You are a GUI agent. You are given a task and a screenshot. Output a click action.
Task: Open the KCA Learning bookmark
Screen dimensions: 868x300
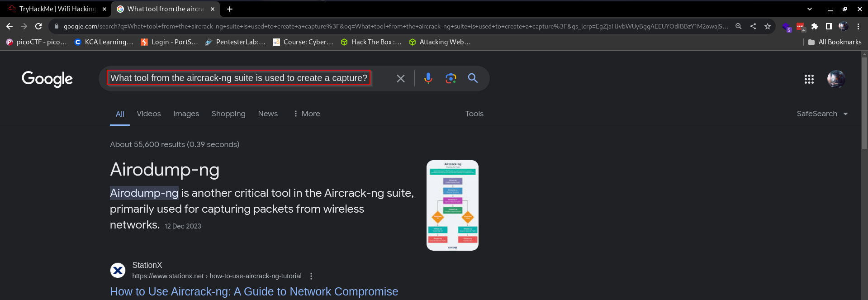pyautogui.click(x=104, y=42)
